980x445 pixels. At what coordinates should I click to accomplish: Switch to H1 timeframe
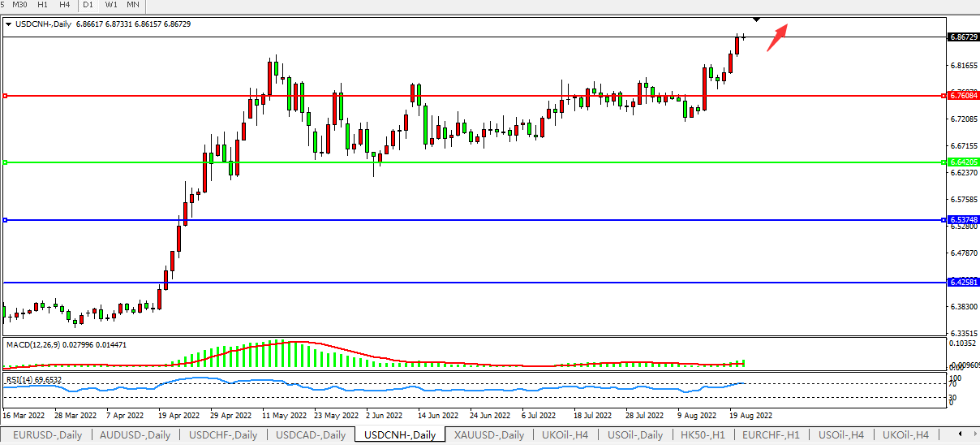(x=43, y=5)
